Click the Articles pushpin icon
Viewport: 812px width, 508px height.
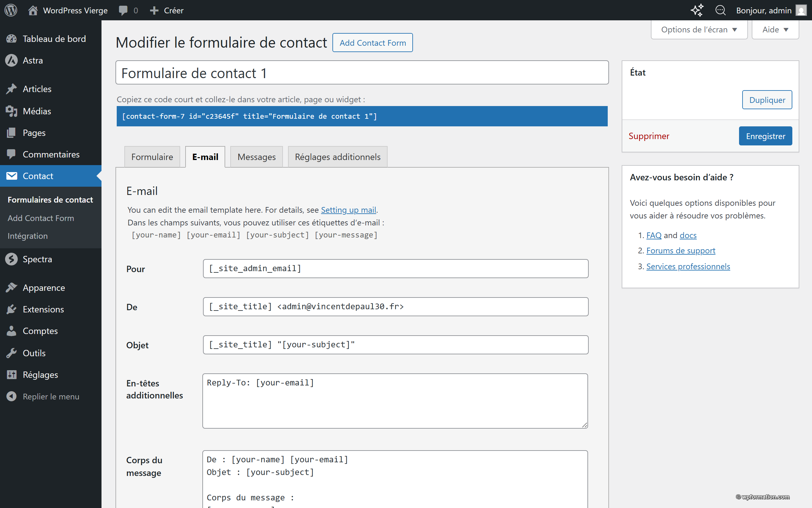[11, 89]
